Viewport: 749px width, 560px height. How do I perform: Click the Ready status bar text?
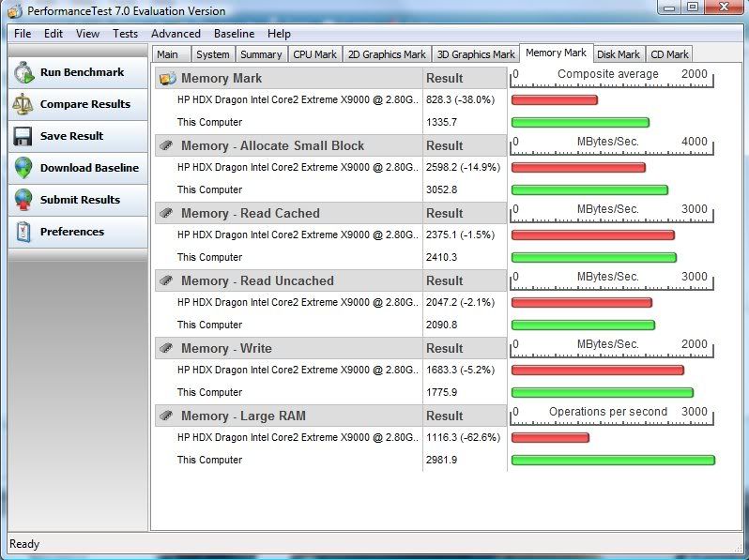(x=24, y=544)
